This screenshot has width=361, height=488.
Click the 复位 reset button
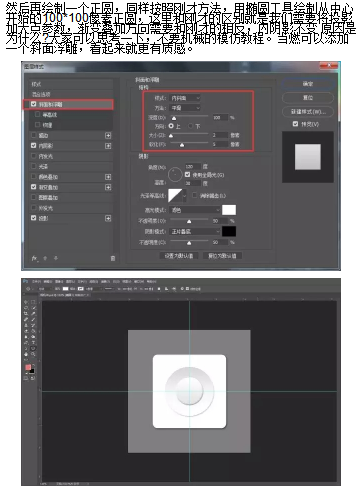308,98
